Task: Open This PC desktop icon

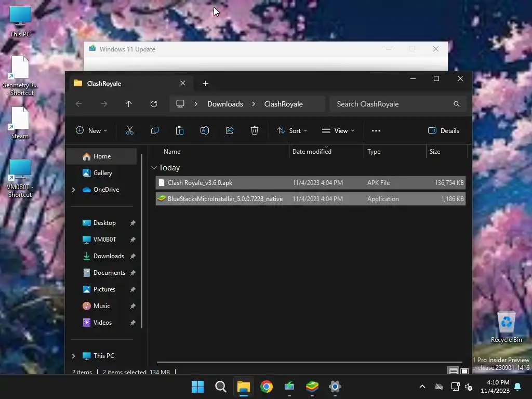Action: coord(20,22)
